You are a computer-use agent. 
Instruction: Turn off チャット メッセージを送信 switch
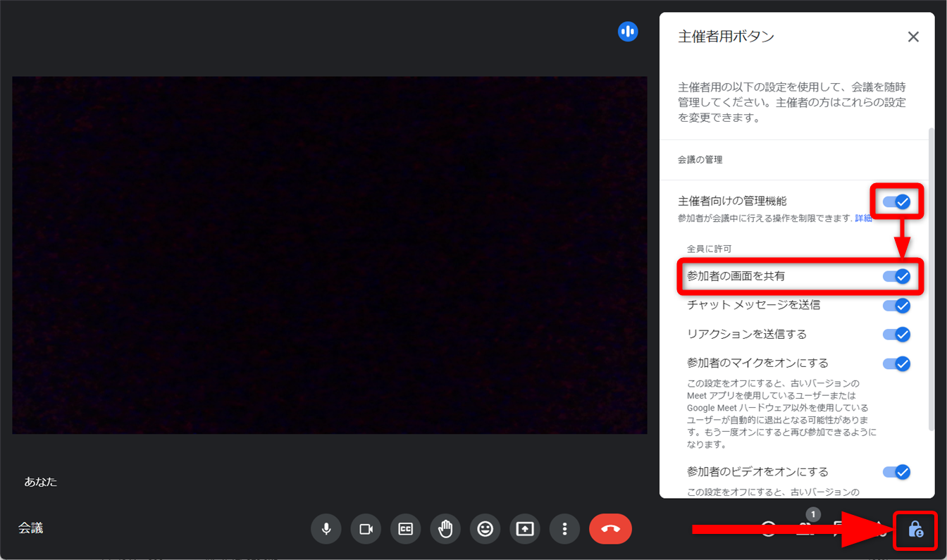[x=897, y=306]
